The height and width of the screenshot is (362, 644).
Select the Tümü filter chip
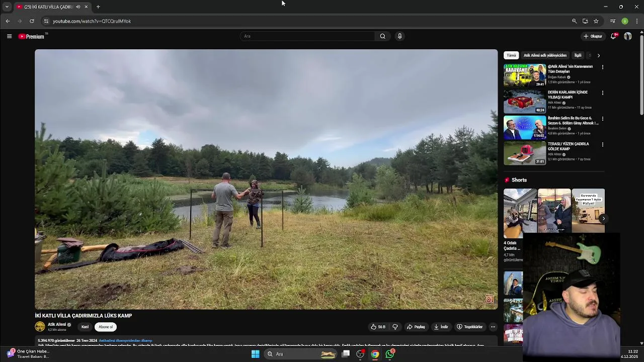click(x=511, y=55)
